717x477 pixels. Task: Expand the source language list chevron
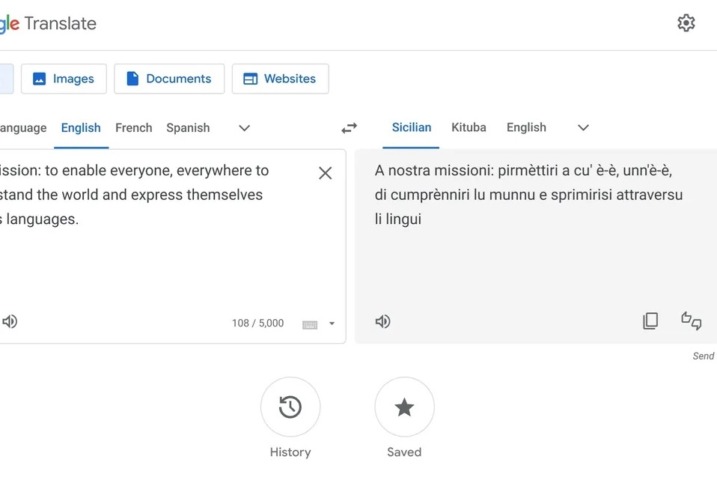(x=245, y=128)
